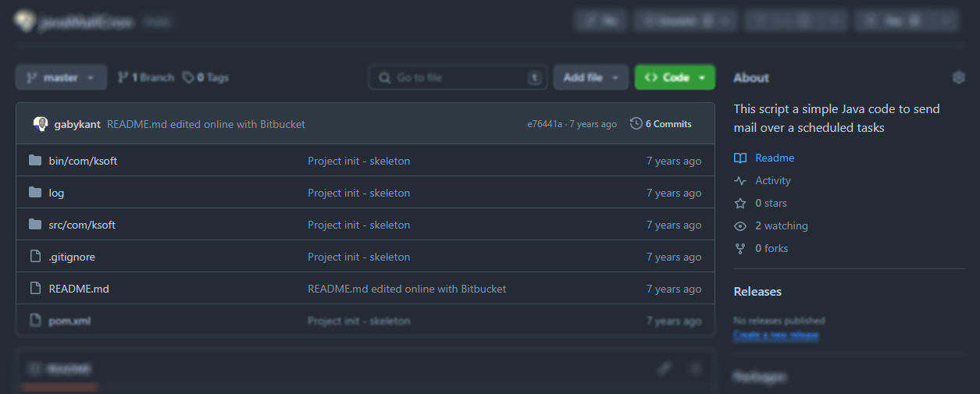Image resolution: width=980 pixels, height=394 pixels.
Task: Open gabykant author profile link
Action: [x=77, y=124]
